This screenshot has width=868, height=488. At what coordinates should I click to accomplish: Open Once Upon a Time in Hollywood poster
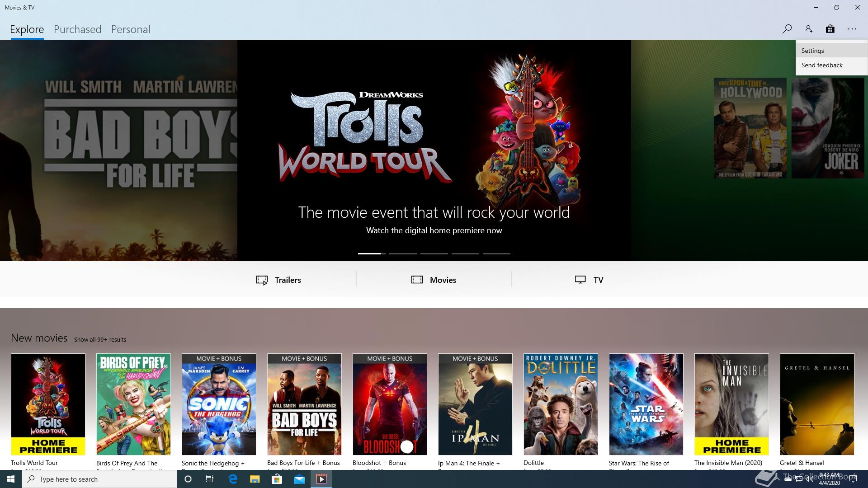[750, 128]
